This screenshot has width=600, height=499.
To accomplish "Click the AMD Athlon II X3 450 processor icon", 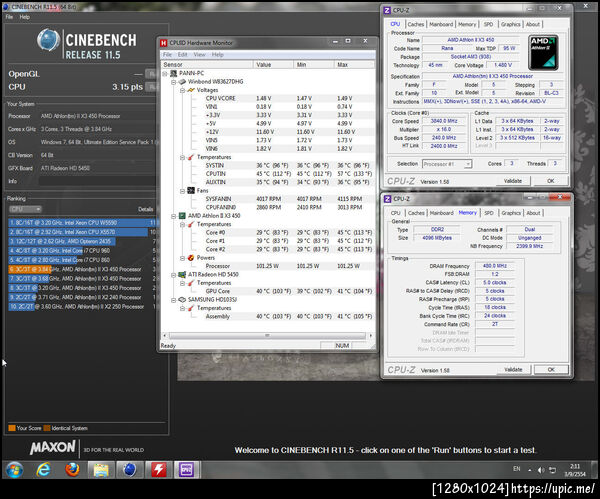I will pos(182,216).
